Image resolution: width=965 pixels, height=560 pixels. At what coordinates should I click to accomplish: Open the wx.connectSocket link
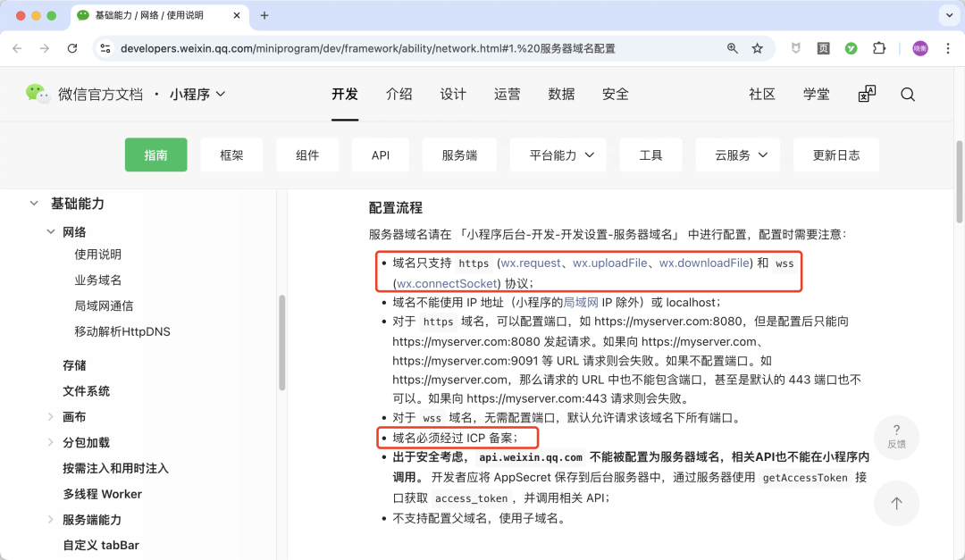pos(447,283)
